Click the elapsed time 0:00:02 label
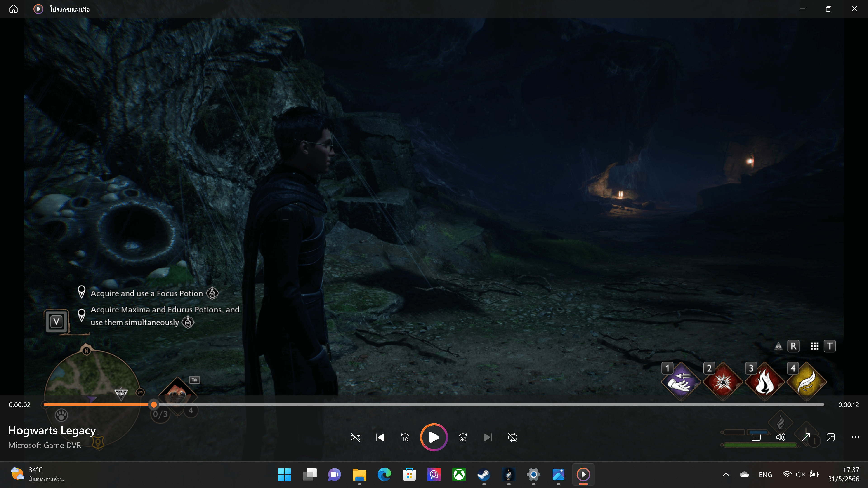This screenshot has height=488, width=868. [19, 405]
